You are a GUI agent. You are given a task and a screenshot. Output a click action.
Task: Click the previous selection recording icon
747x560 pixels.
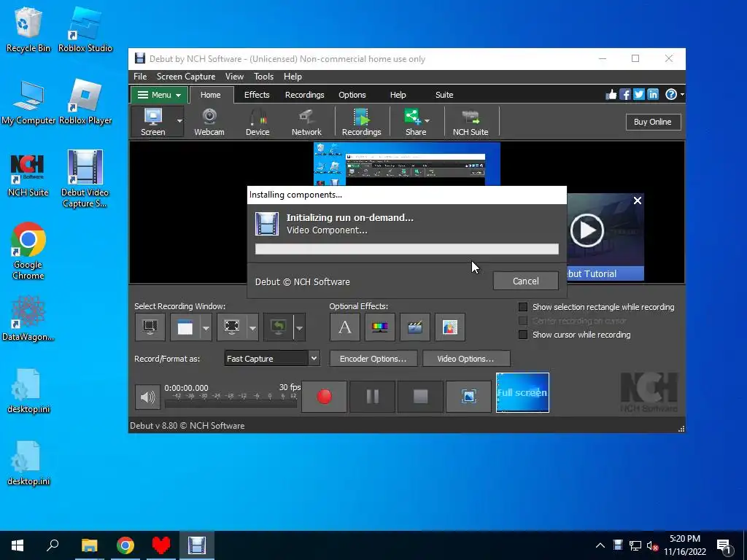[278, 327]
